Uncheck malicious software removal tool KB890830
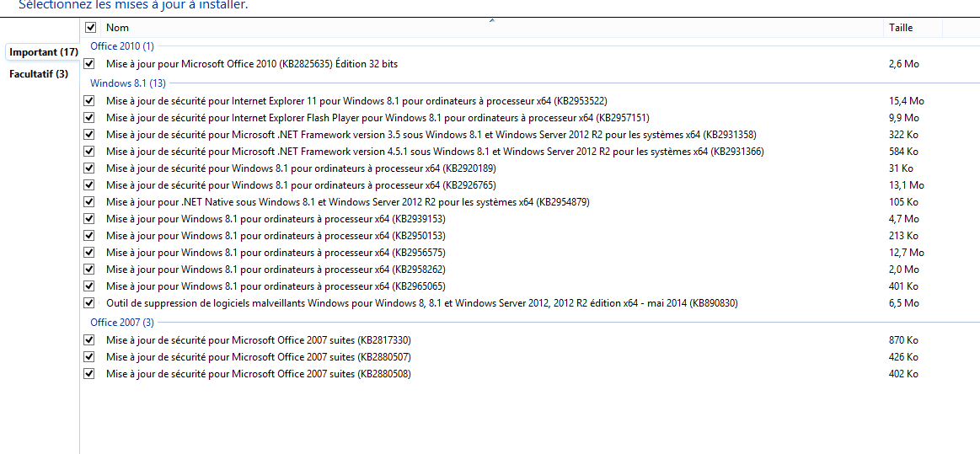The width and height of the screenshot is (980, 454). [x=88, y=303]
